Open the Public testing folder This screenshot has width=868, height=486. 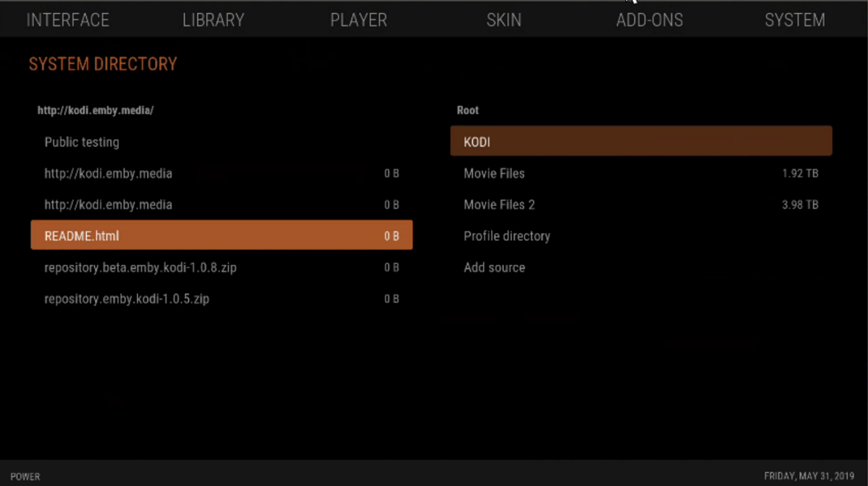(221, 142)
